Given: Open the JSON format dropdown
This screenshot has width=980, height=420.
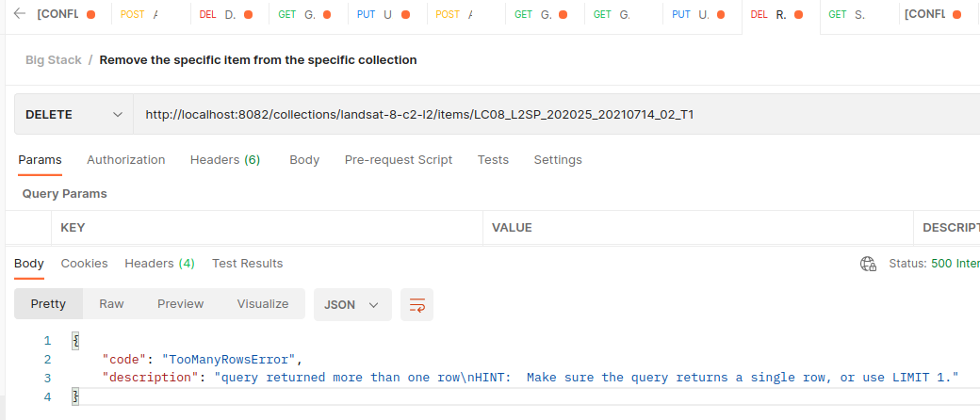Looking at the screenshot, I should pos(352,304).
